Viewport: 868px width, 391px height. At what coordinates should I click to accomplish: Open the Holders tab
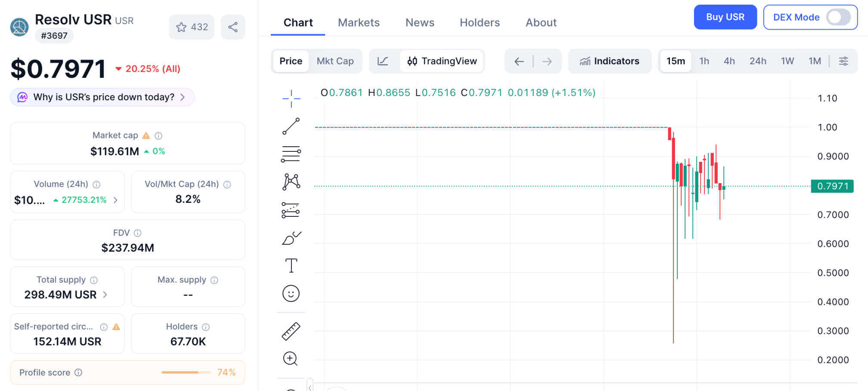point(480,22)
